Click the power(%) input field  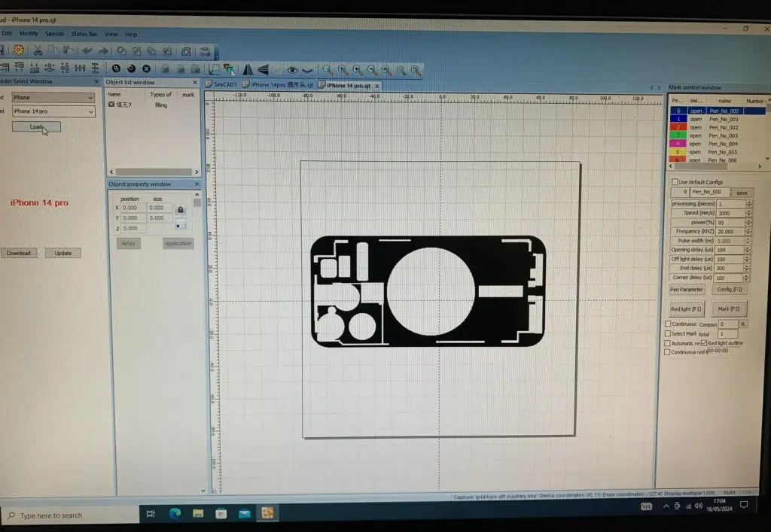tap(730, 223)
